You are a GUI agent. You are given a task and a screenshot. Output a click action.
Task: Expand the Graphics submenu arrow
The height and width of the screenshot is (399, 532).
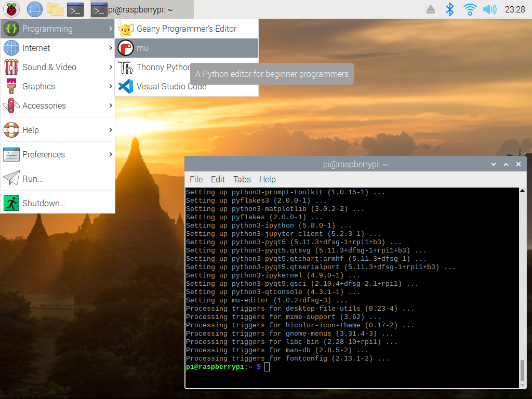pyautogui.click(x=111, y=87)
